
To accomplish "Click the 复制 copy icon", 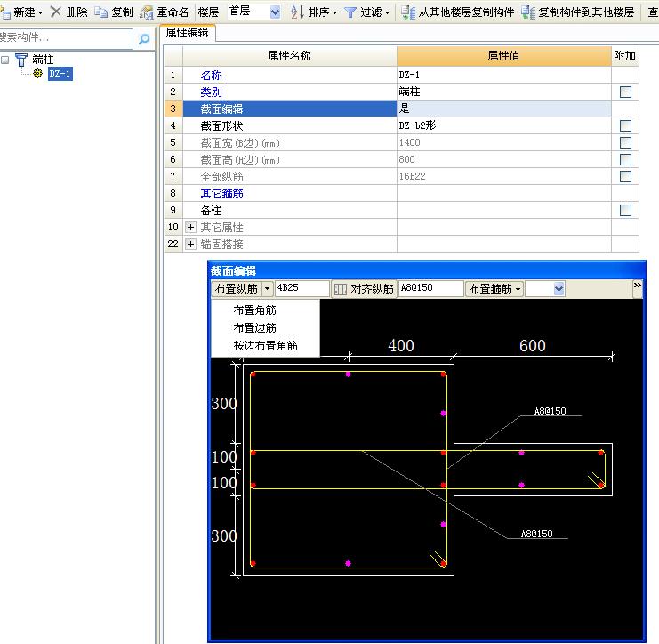I will (x=100, y=12).
